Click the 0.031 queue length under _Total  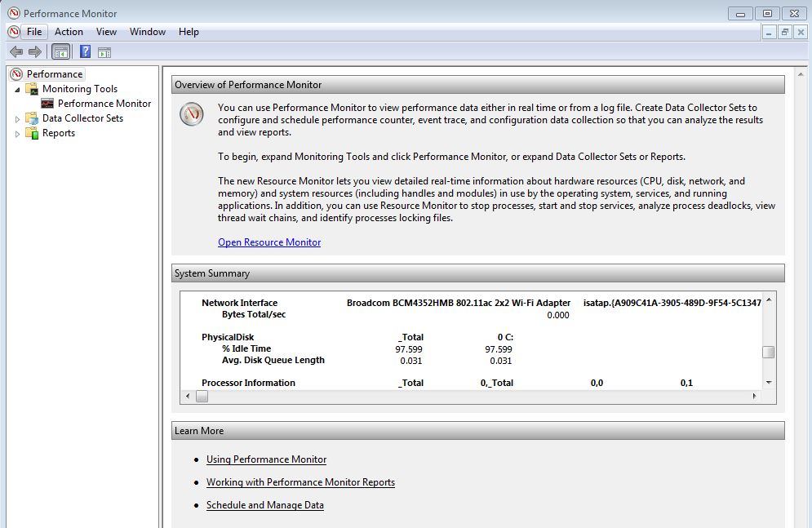[x=411, y=361]
